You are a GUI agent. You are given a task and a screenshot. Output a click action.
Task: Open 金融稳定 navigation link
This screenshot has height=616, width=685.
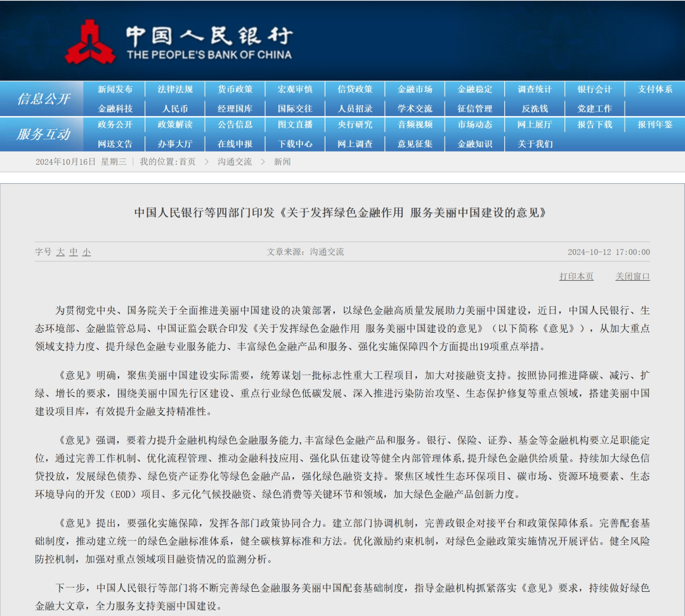[475, 89]
